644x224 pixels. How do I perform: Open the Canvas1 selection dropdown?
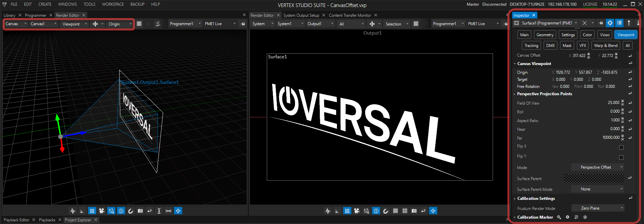44,24
